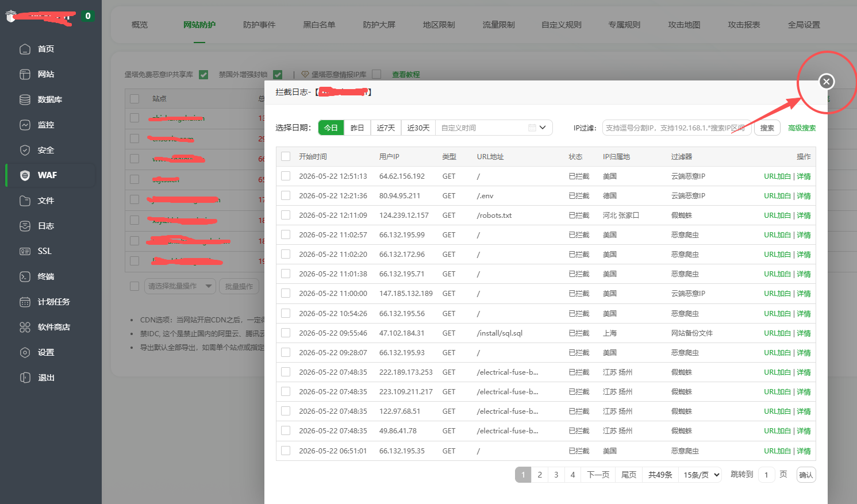The image size is (857, 504).
Task: Check the row for IP 147.185.132.189
Action: (x=286, y=293)
